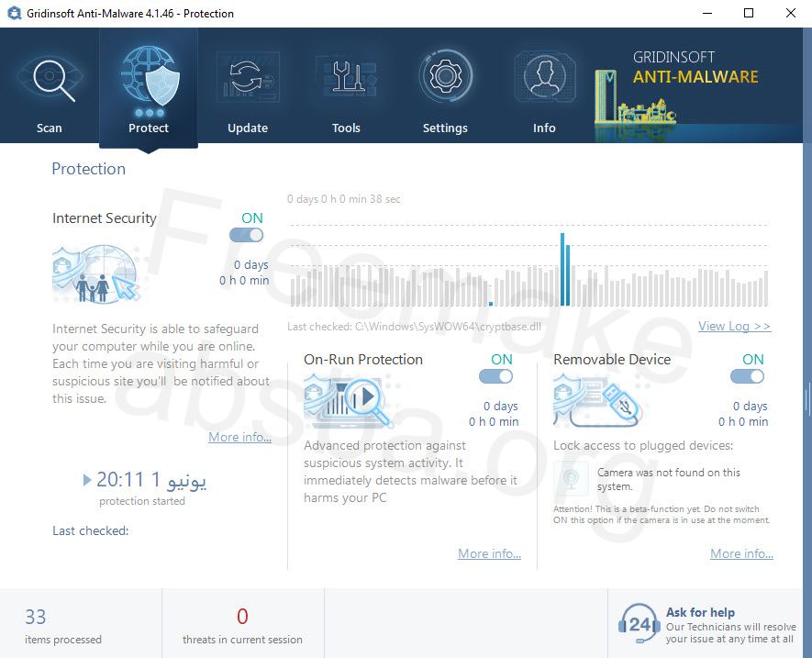Viewport: 812px width, 658px height.
Task: Open the Info person icon
Action: click(545, 77)
